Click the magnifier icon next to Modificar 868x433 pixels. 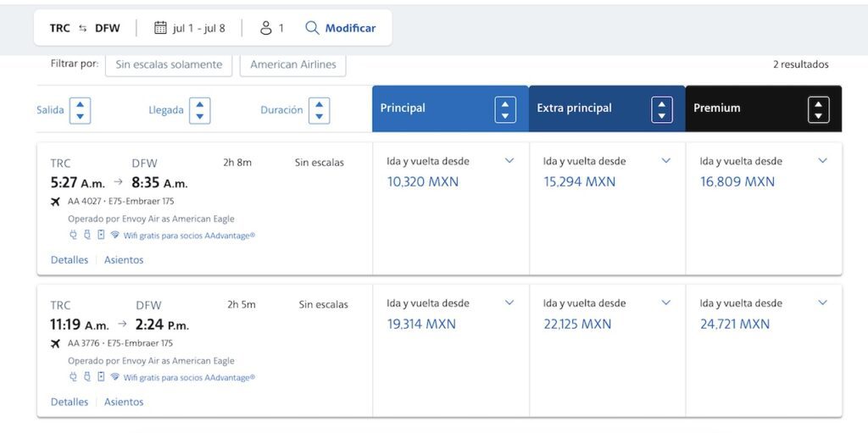(x=312, y=28)
